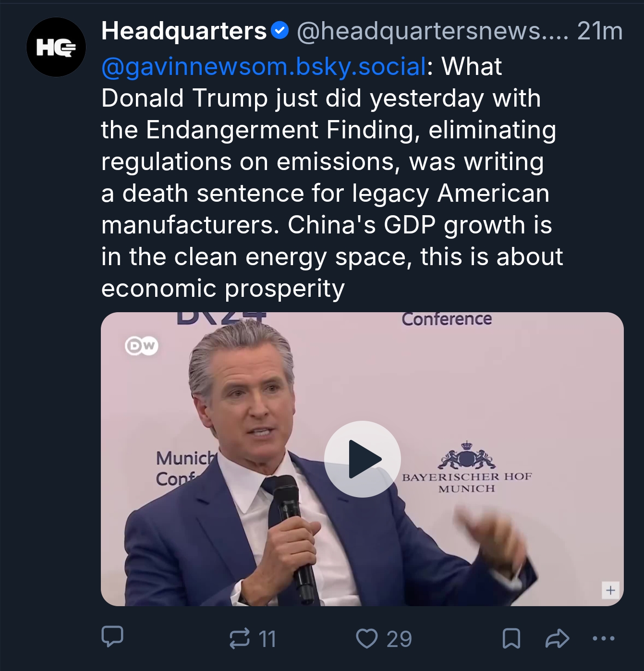644x671 pixels.
Task: Play the Gavin Newsom video
Action: (x=362, y=459)
